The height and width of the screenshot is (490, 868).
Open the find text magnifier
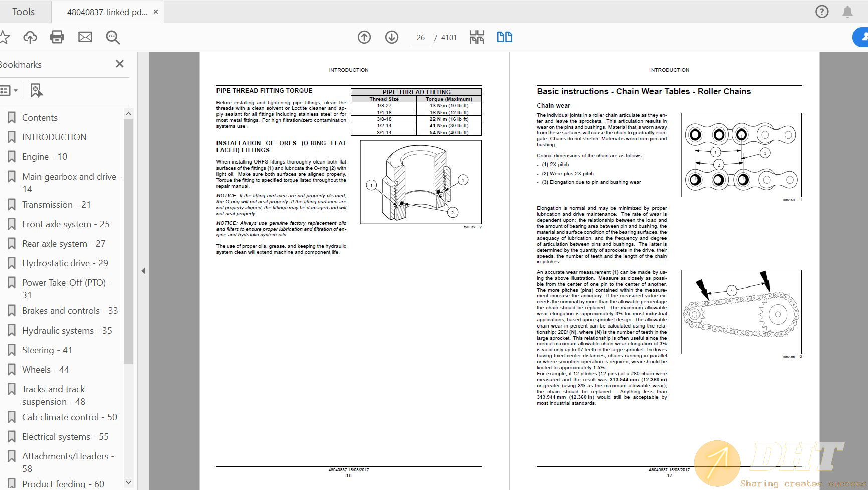[113, 37]
